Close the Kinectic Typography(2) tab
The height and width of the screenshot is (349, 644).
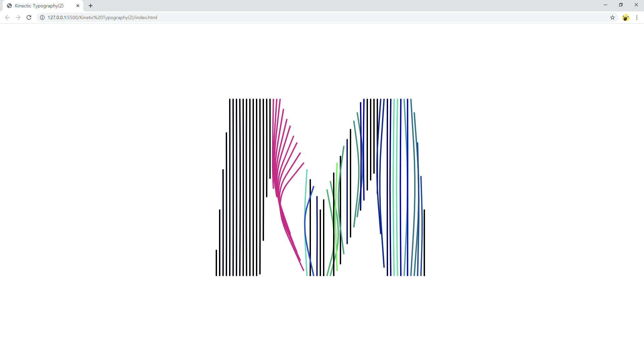[x=78, y=6]
